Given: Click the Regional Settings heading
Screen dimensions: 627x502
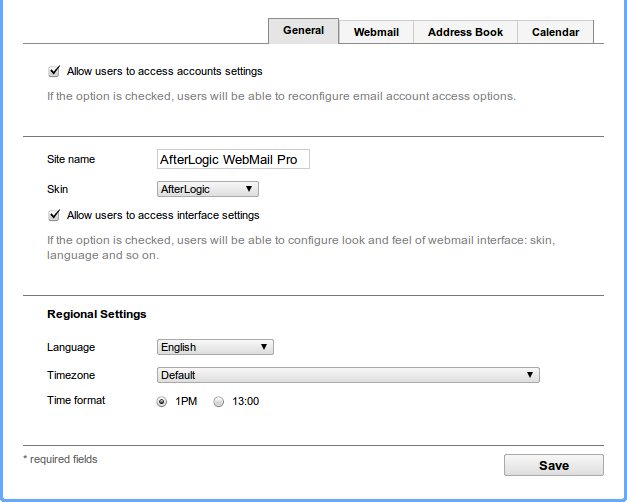Looking at the screenshot, I should (97, 314).
